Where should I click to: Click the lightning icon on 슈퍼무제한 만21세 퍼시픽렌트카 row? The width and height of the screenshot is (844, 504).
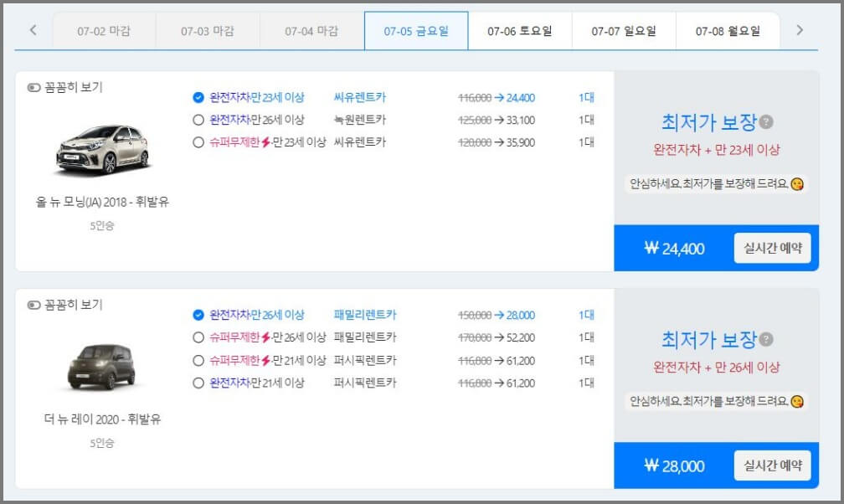265,363
